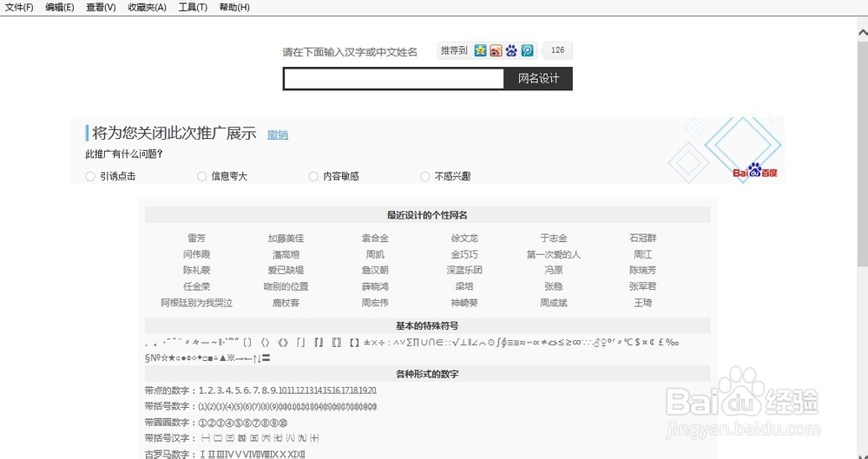The width and height of the screenshot is (868, 459).
Task: Open the name link 石冠群
Action: coord(642,238)
